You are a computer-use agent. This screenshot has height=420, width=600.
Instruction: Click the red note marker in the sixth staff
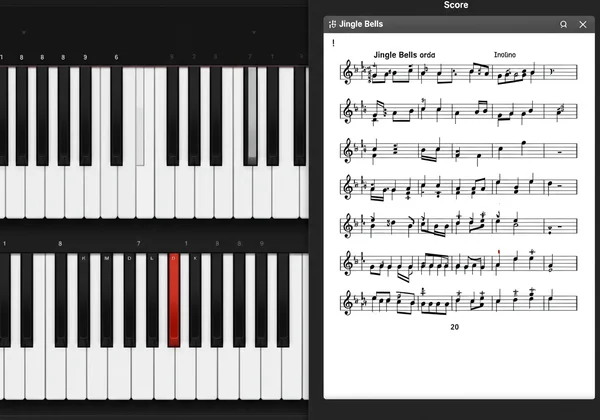(x=499, y=252)
